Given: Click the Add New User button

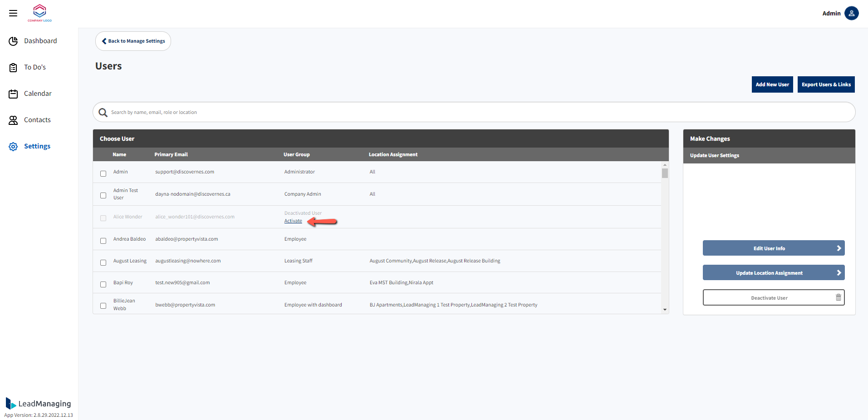Looking at the screenshot, I should click(x=772, y=84).
